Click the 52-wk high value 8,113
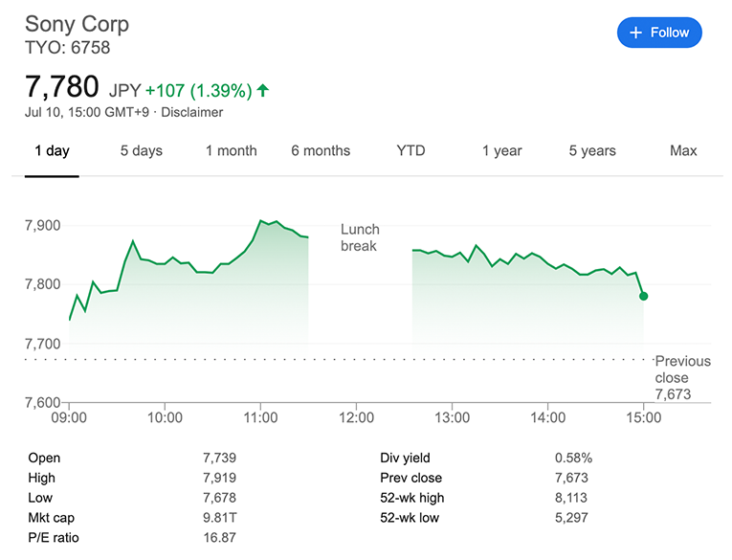 571,498
